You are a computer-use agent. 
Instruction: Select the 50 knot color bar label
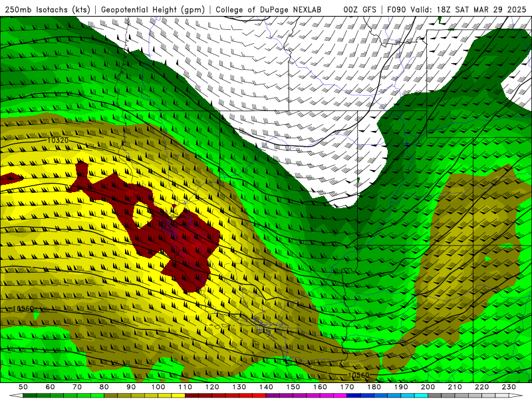(23, 387)
